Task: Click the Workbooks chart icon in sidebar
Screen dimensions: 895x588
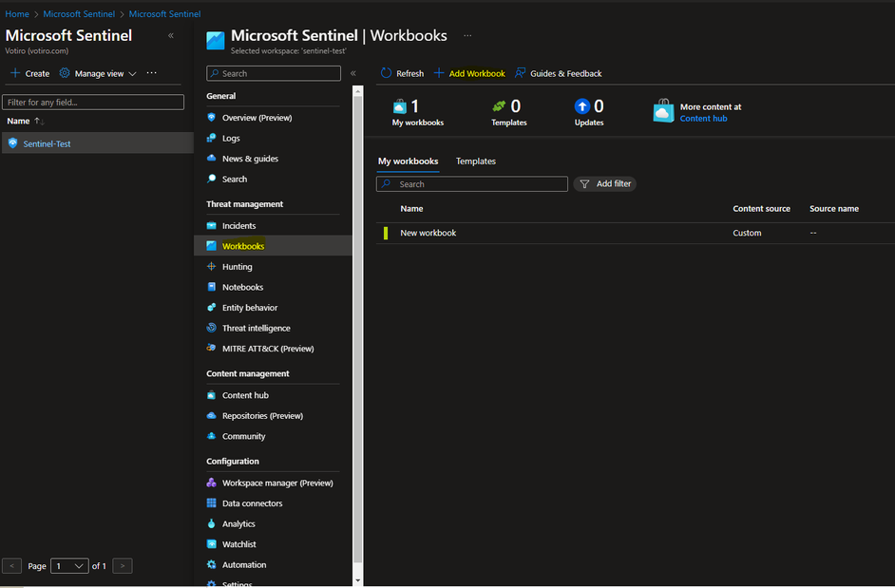Action: (211, 246)
